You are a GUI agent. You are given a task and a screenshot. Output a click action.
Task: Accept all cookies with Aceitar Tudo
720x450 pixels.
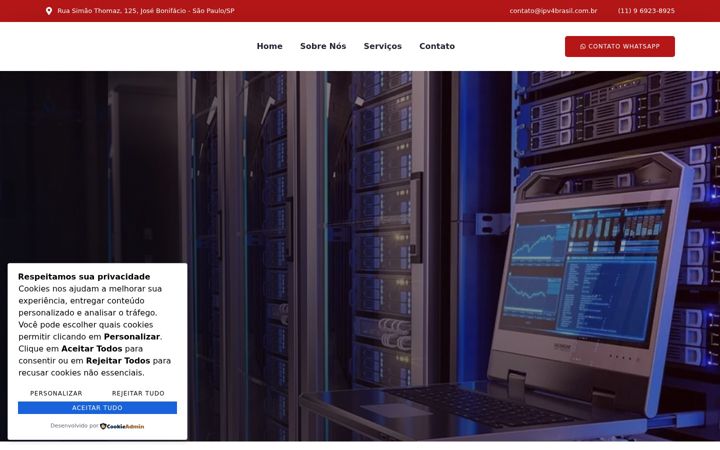[97, 408]
